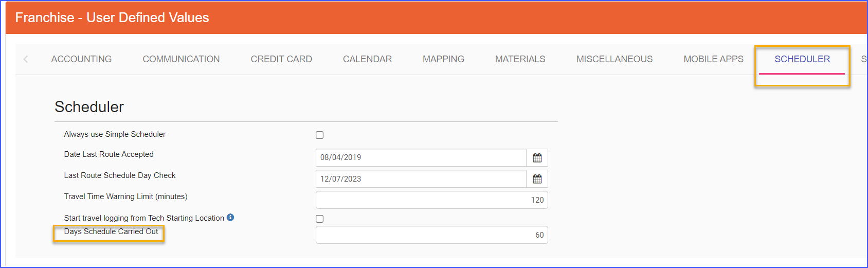Click the Date Last Route Accepted field

click(421, 158)
